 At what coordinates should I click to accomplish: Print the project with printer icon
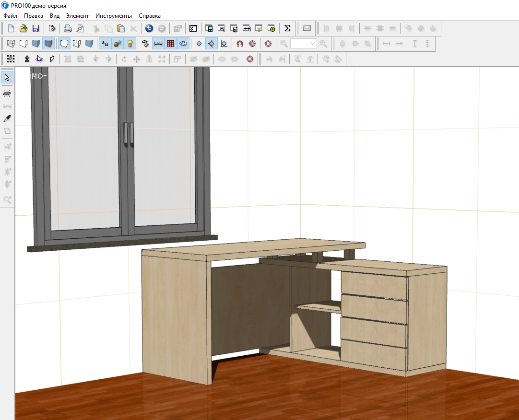pyautogui.click(x=68, y=28)
